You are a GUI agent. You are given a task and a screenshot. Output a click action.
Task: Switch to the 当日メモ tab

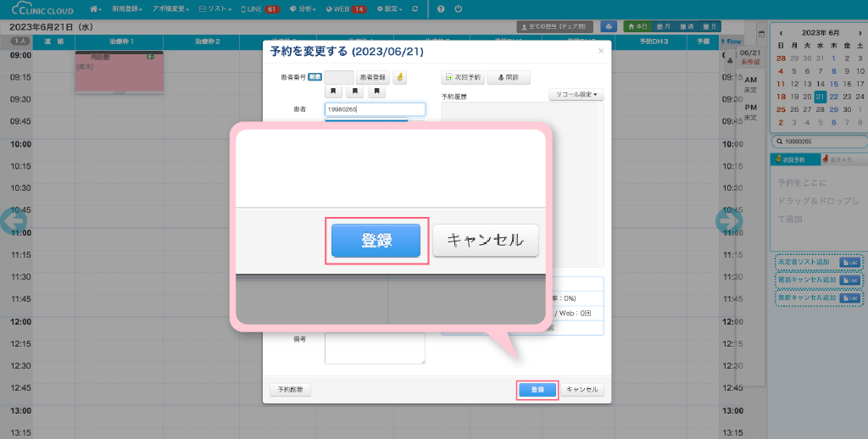(x=839, y=159)
